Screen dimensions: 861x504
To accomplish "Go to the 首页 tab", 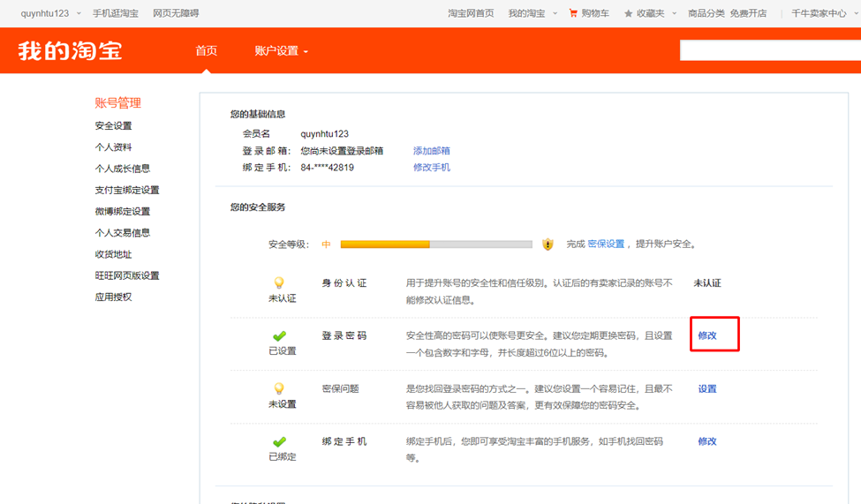I will [207, 51].
